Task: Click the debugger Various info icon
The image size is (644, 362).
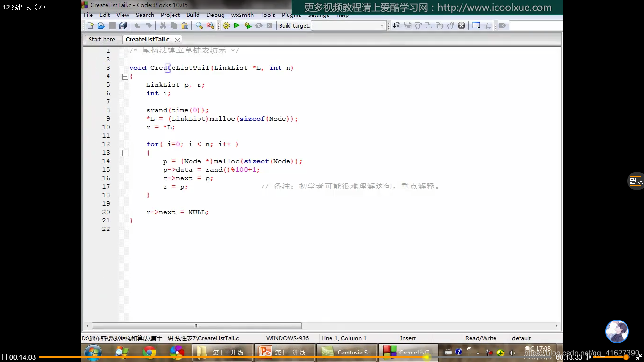Action: 488,25
